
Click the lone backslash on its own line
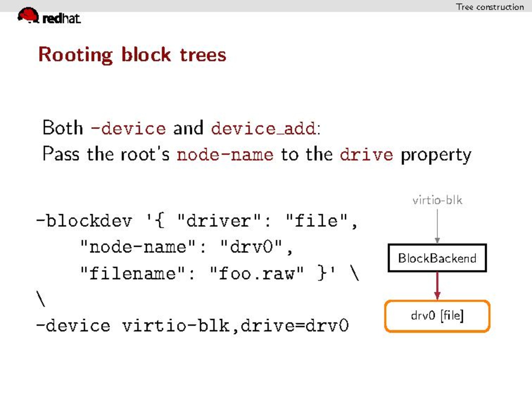pyautogui.click(x=41, y=299)
